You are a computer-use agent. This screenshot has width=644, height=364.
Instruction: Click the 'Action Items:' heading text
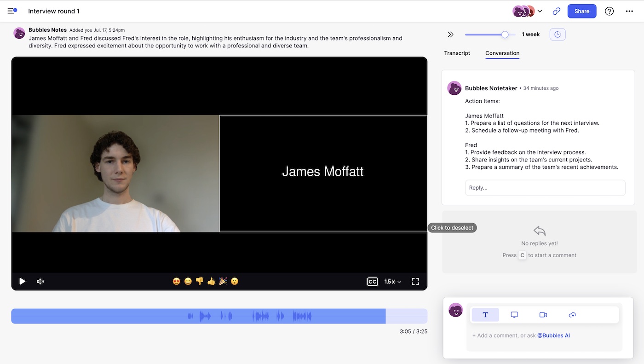[x=483, y=101]
